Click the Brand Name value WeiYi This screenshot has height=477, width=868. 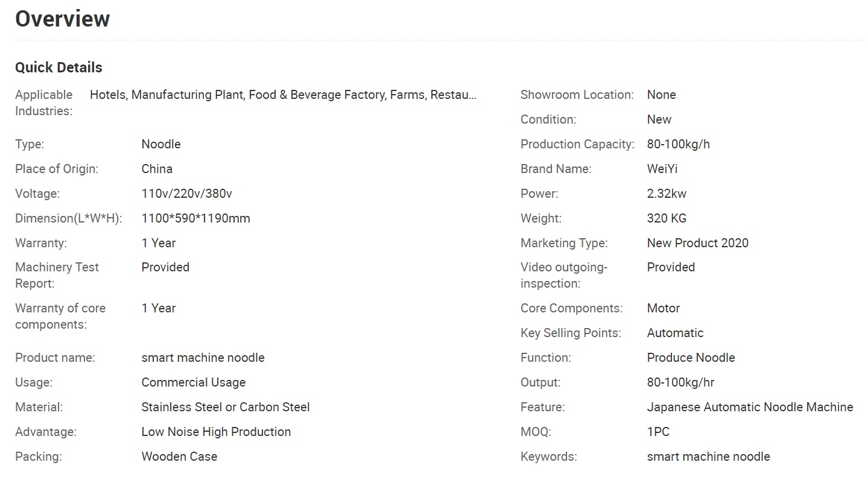click(x=662, y=169)
